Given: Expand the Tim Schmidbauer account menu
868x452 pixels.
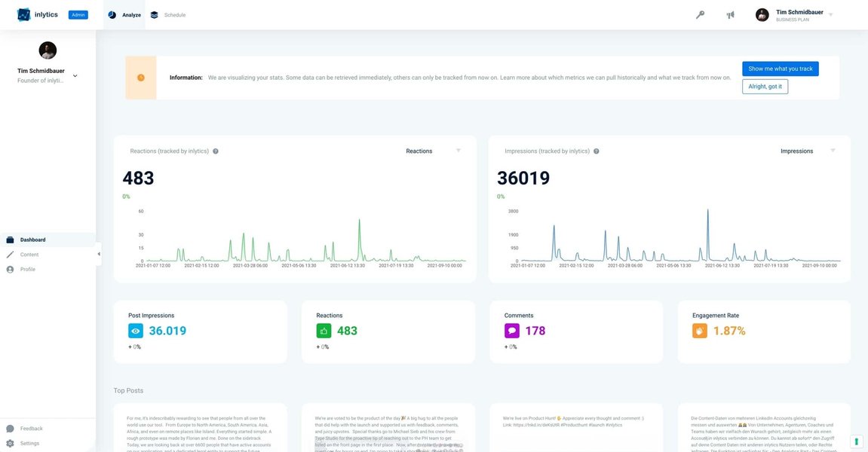Looking at the screenshot, I should 829,14.
